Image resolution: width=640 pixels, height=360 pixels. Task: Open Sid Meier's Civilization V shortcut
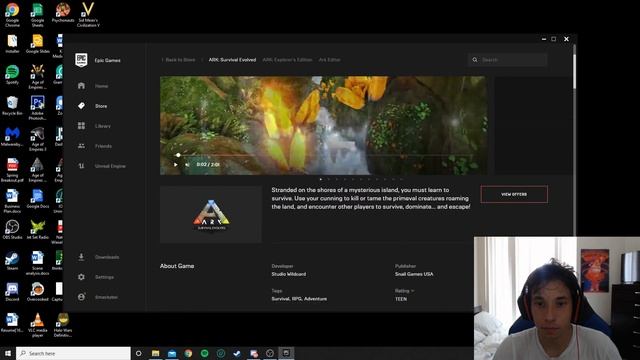(x=88, y=14)
